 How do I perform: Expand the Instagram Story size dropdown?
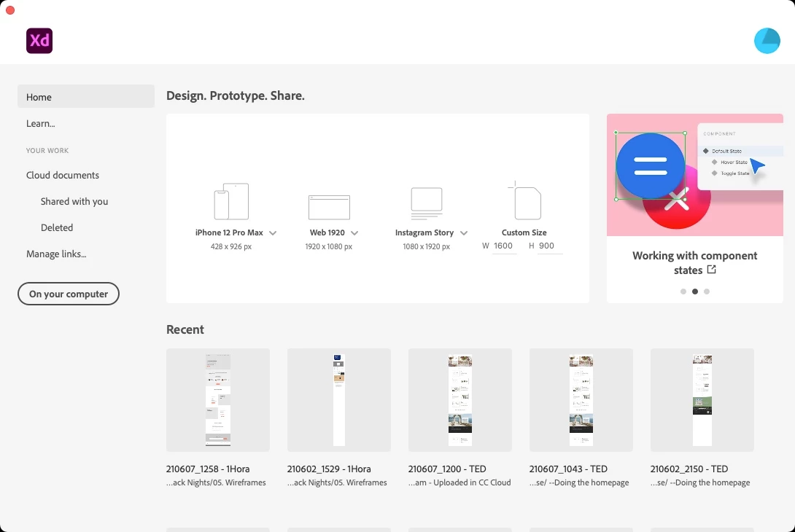pyautogui.click(x=463, y=233)
